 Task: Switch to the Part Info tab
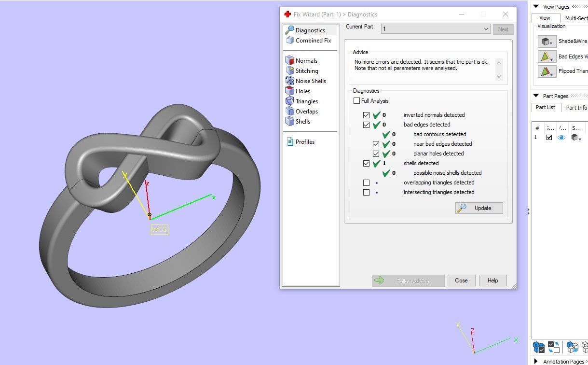[x=576, y=108]
